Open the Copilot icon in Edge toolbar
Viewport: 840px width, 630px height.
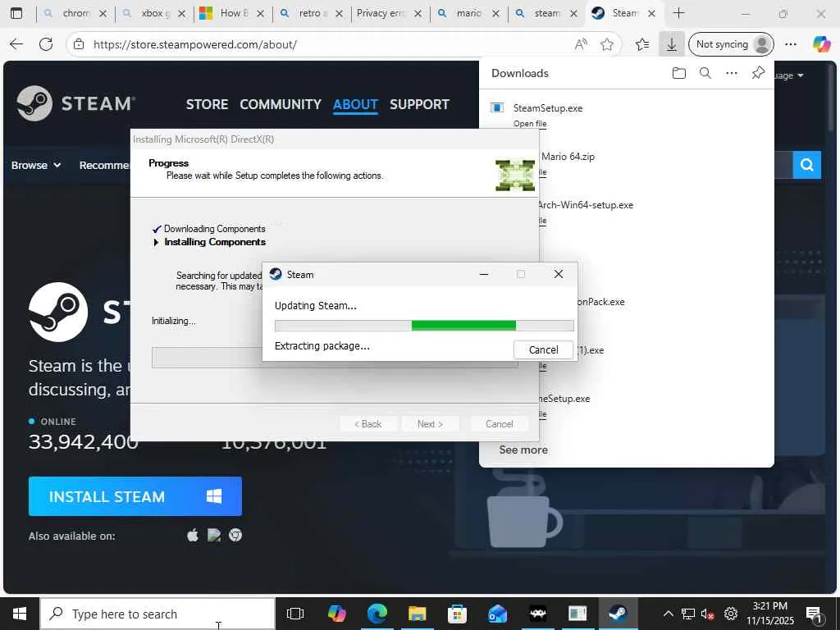click(820, 44)
